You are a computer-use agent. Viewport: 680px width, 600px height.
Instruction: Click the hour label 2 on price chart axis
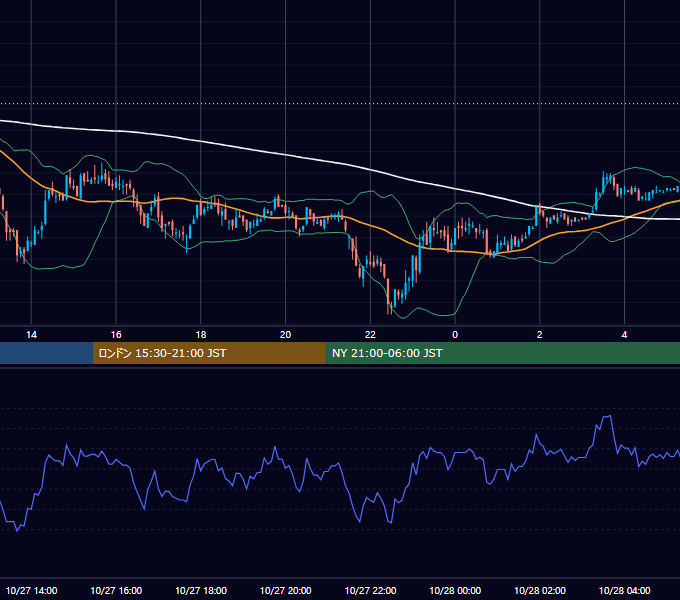(x=539, y=335)
